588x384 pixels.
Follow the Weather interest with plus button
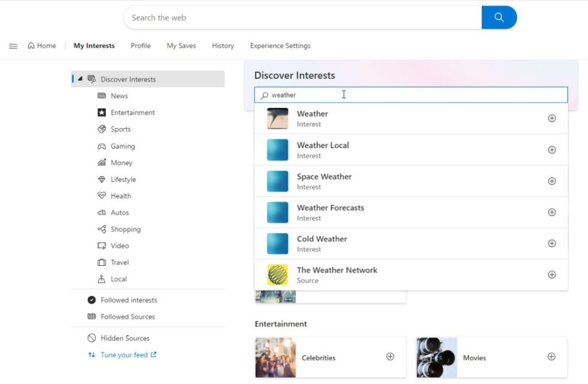click(552, 118)
